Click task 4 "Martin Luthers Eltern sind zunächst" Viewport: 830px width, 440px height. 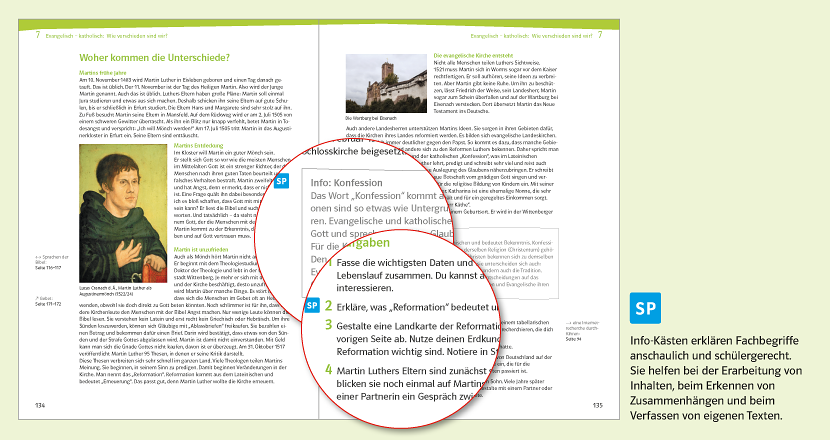[x=412, y=371]
